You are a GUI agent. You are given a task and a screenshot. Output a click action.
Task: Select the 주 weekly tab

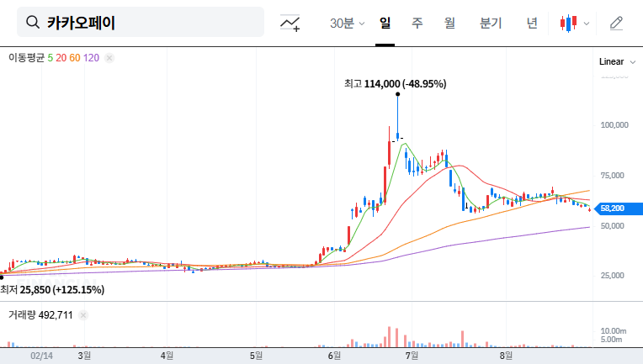click(417, 23)
